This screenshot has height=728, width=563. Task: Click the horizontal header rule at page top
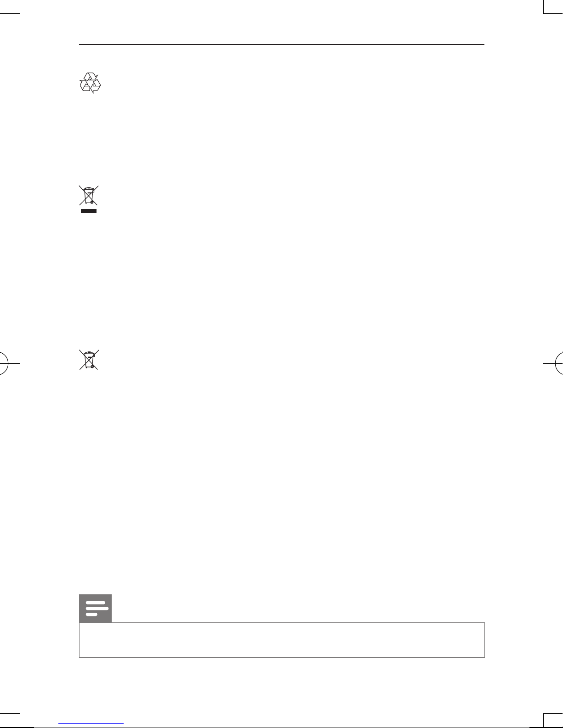[x=282, y=45]
